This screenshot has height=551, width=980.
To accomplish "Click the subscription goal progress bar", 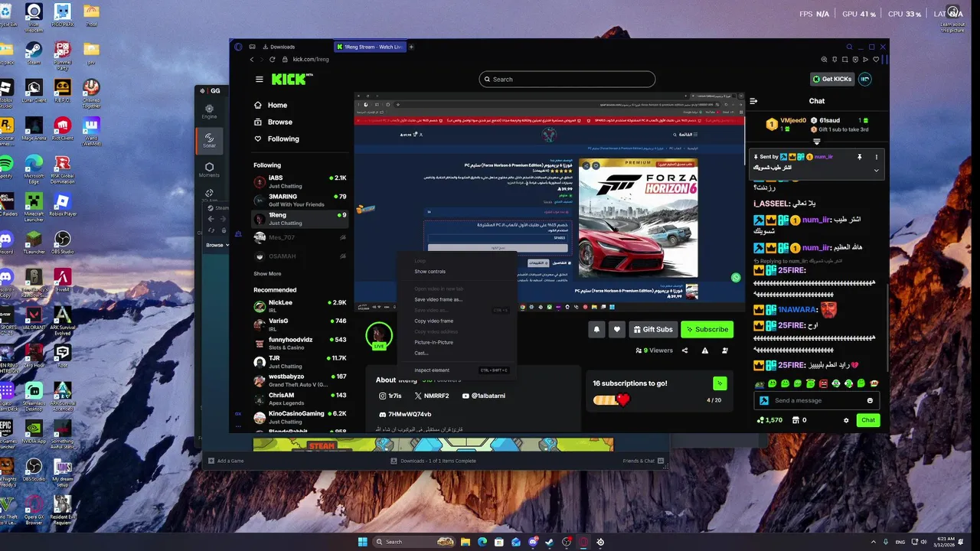I will click(611, 400).
